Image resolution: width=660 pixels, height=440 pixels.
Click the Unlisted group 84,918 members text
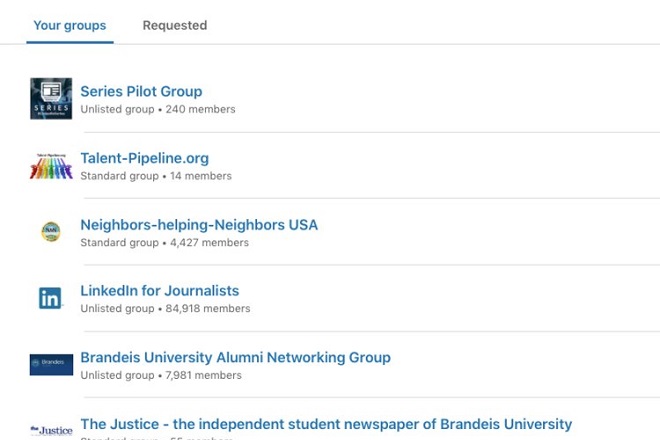[x=165, y=308]
